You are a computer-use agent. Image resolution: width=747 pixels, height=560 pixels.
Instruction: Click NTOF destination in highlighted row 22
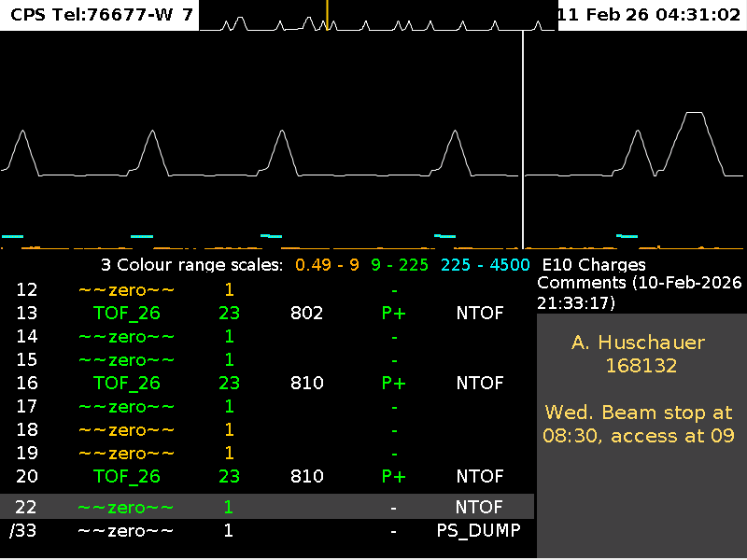tap(479, 507)
